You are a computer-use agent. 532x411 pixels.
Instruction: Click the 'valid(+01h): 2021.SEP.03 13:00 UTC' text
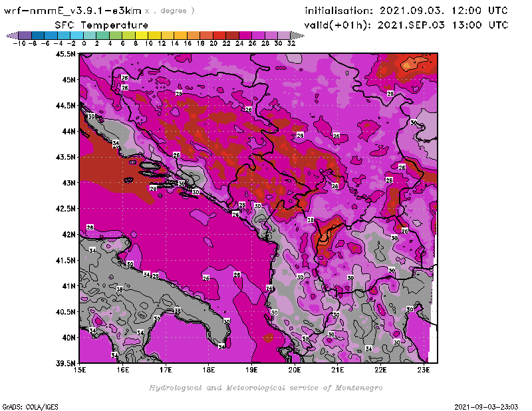[x=406, y=25]
